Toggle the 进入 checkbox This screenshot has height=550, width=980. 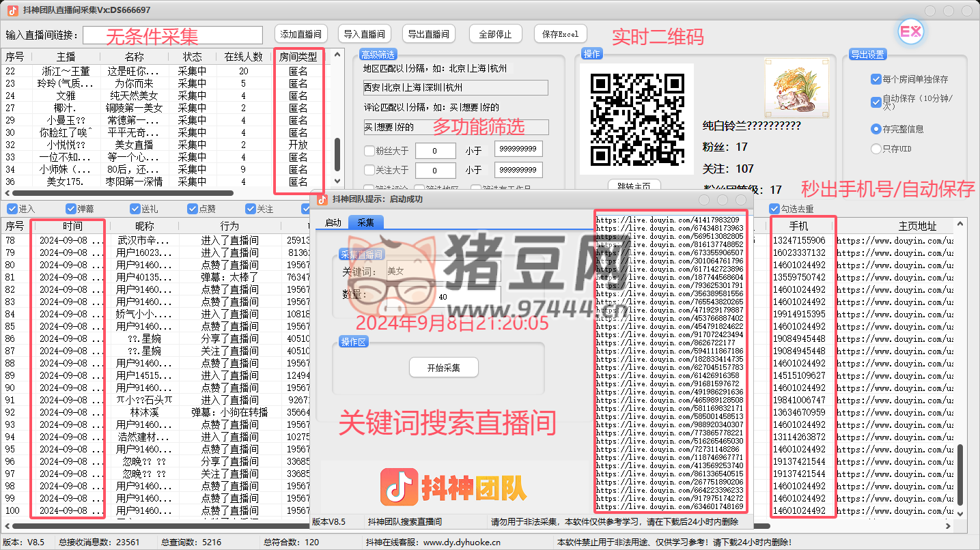pyautogui.click(x=12, y=209)
